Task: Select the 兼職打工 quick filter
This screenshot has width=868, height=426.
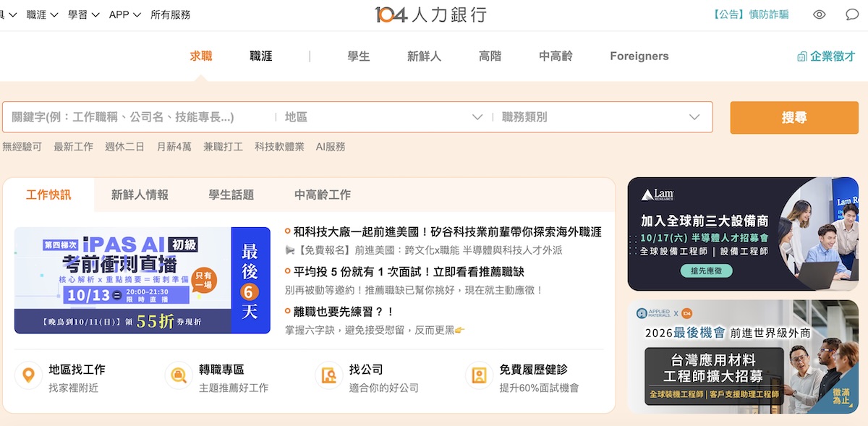Action: click(x=224, y=147)
